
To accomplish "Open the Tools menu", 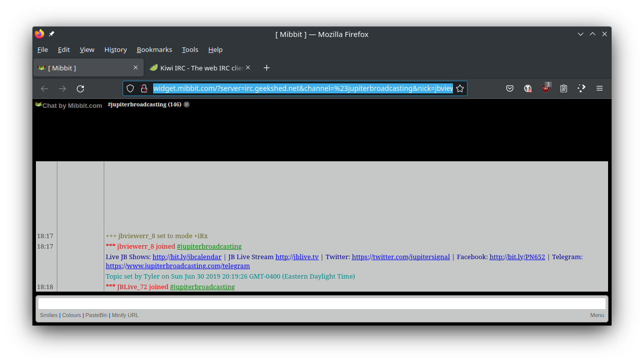I will click(190, 49).
